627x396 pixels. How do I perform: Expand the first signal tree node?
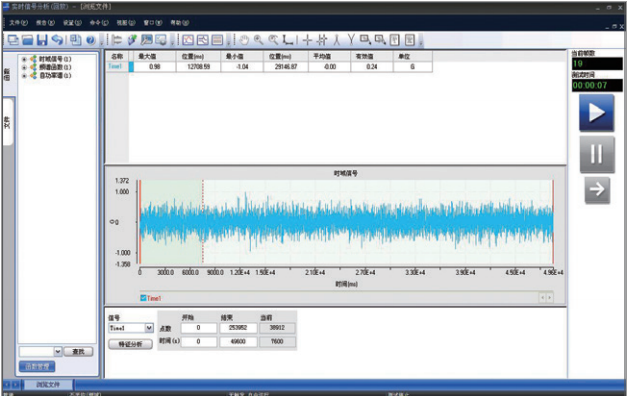24,59
